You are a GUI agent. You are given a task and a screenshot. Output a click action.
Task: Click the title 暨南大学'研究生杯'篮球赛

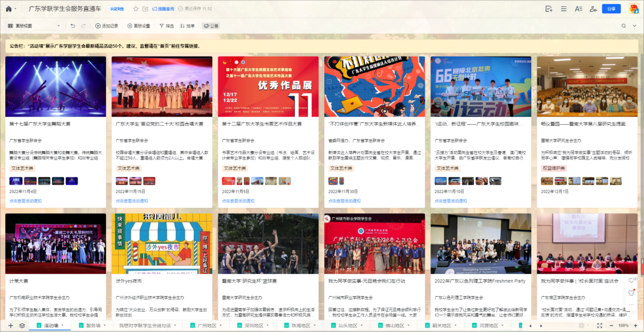click(250, 281)
